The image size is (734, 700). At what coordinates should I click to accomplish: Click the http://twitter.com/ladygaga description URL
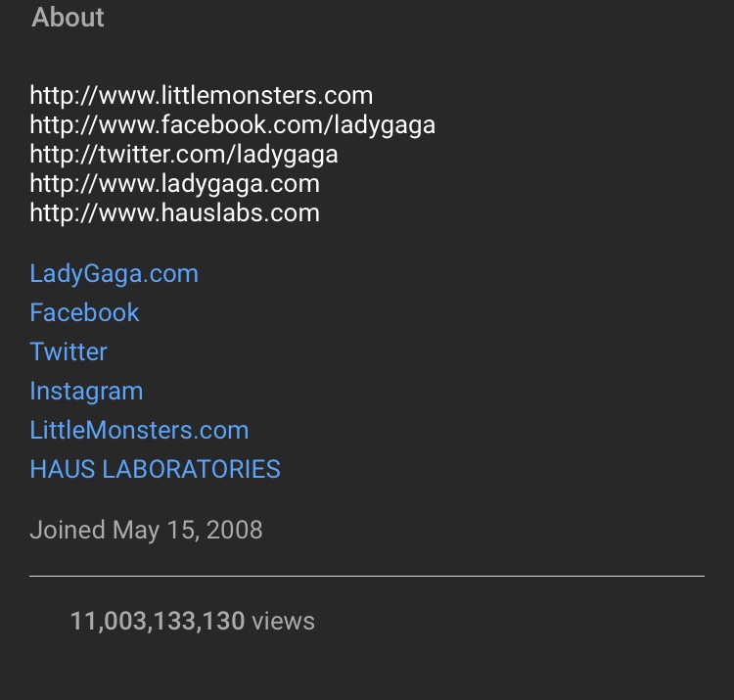[184, 155]
